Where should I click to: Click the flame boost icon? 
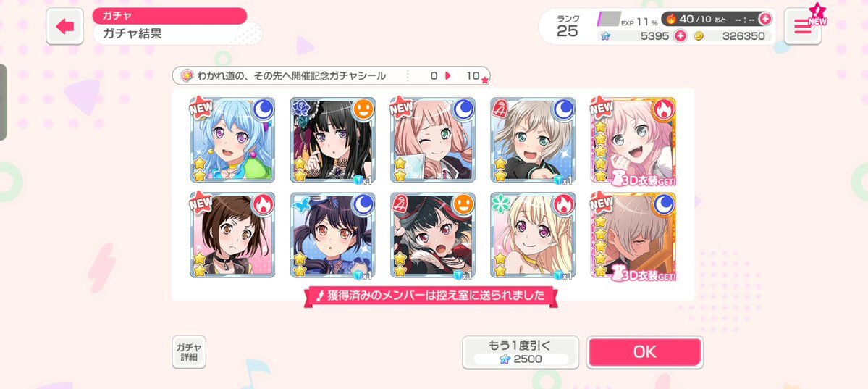pos(671,19)
